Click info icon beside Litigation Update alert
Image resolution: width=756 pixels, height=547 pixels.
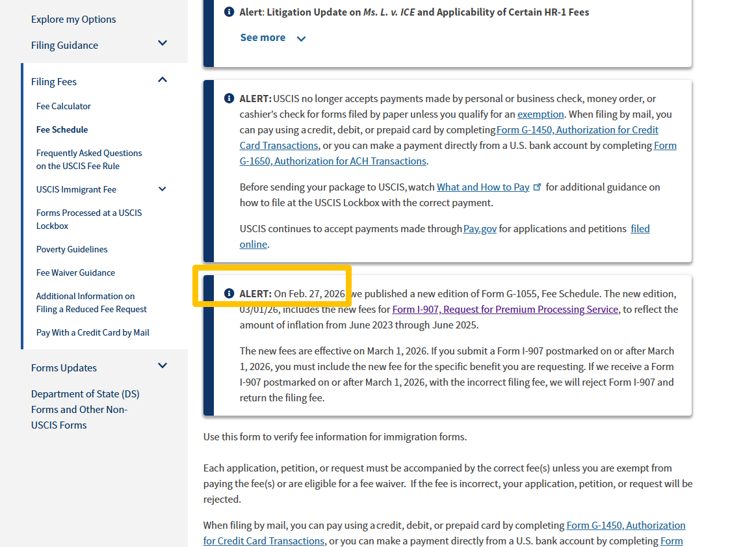[x=229, y=12]
